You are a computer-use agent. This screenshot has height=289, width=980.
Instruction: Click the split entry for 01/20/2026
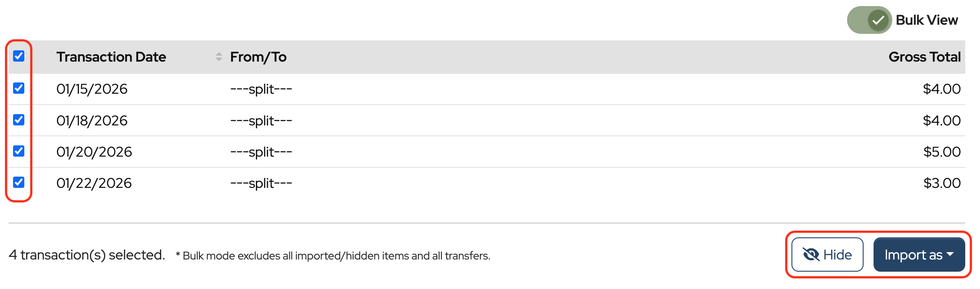tap(261, 152)
